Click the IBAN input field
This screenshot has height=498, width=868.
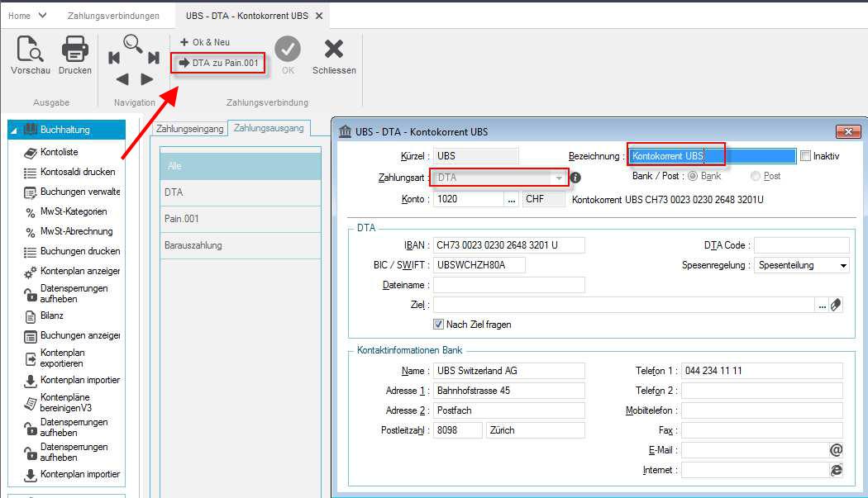click(508, 245)
